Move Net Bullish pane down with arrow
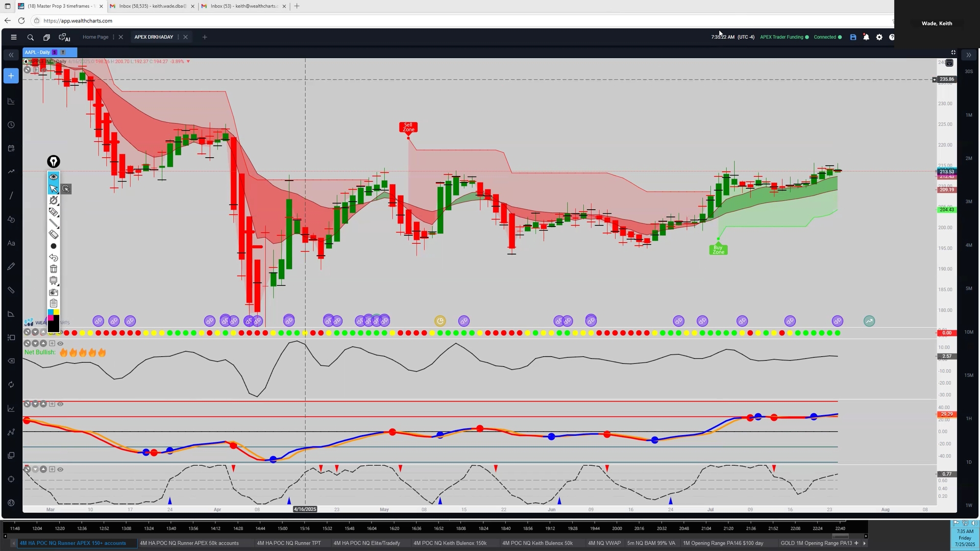 (35, 343)
